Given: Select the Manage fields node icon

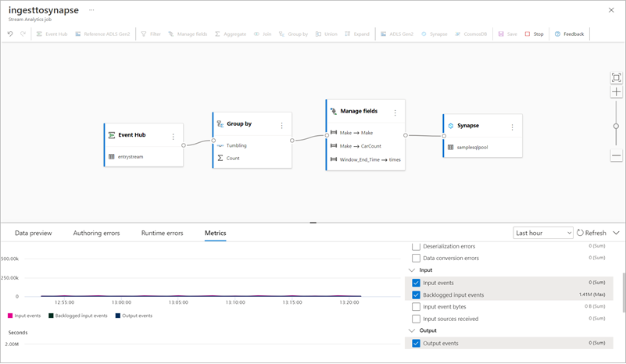Looking at the screenshot, I should pyautogui.click(x=334, y=111).
